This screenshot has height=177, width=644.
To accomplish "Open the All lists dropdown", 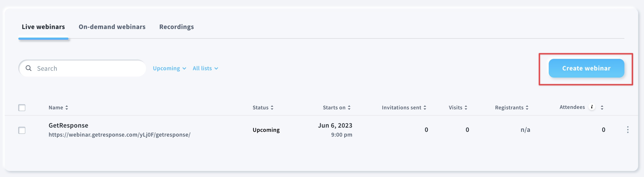I will [205, 68].
